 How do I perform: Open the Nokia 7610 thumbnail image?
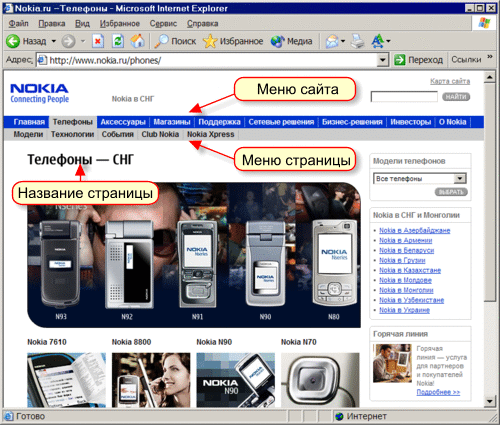coord(66,380)
